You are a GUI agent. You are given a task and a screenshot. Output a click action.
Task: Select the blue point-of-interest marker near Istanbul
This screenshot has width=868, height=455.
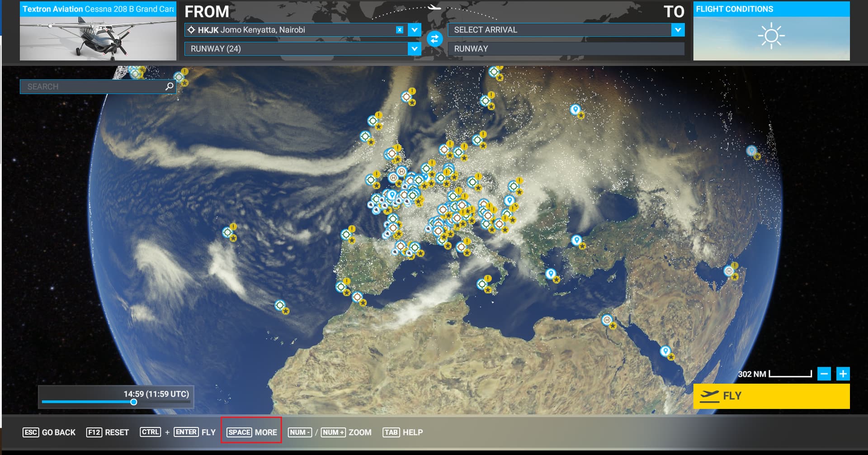point(576,240)
